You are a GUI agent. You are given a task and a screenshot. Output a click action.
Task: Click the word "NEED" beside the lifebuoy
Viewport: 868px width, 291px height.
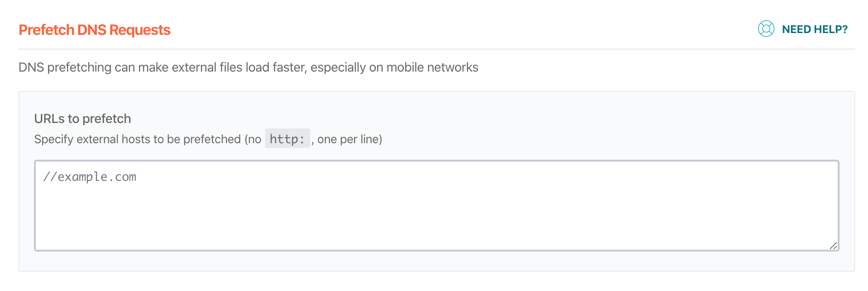(x=796, y=29)
